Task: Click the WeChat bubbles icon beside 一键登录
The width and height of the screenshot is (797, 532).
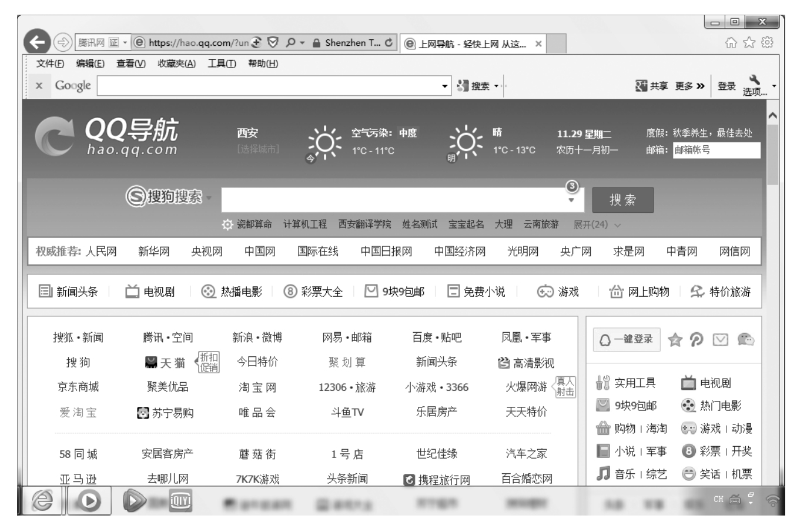Action: (745, 339)
